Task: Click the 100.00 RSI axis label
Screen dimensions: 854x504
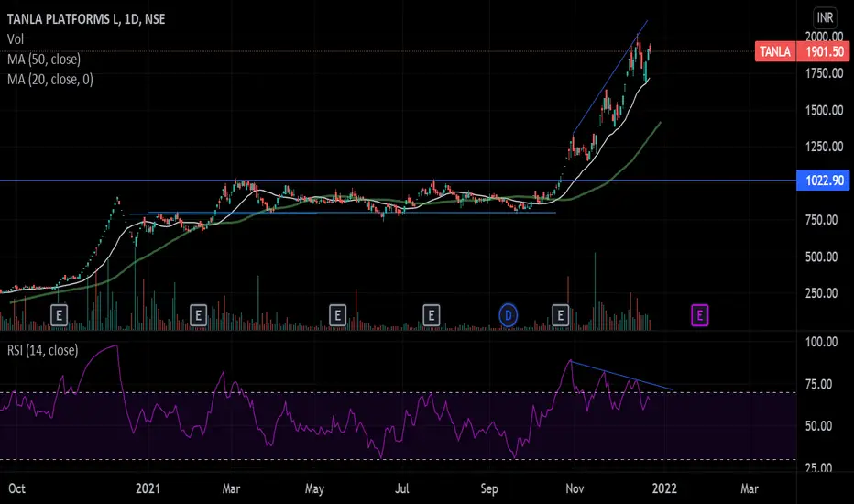Action: click(821, 342)
